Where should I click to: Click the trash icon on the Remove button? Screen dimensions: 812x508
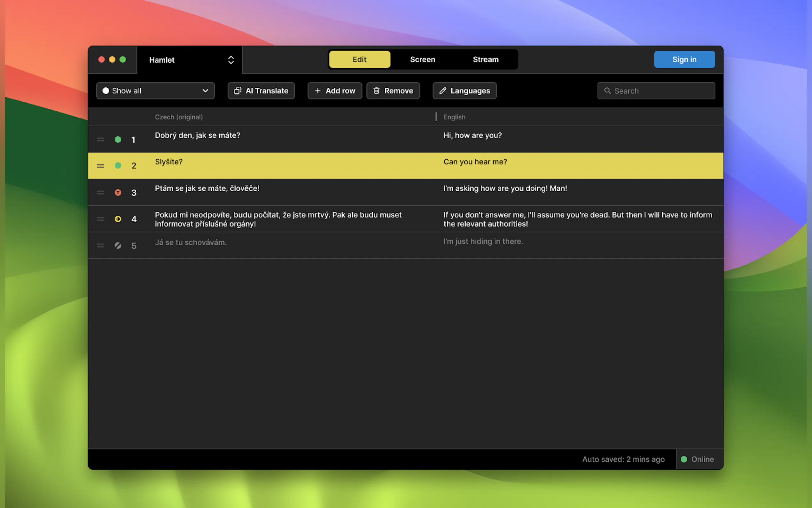tap(377, 91)
